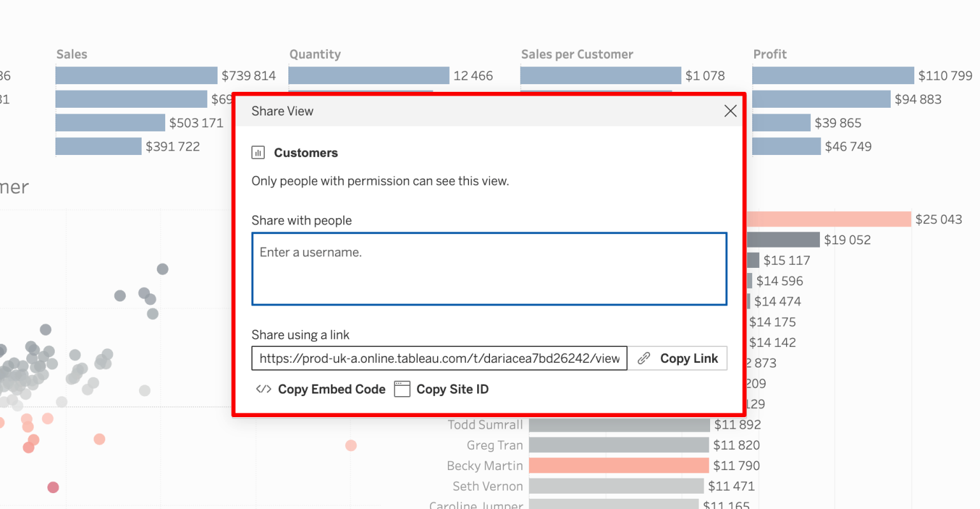Click the Sales per Customer $1 078 bar
This screenshot has width=980, height=509.
click(x=600, y=75)
